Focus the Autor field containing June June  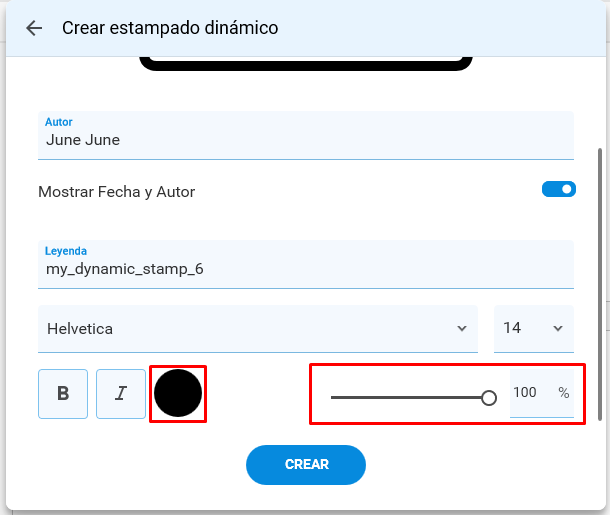point(306,135)
